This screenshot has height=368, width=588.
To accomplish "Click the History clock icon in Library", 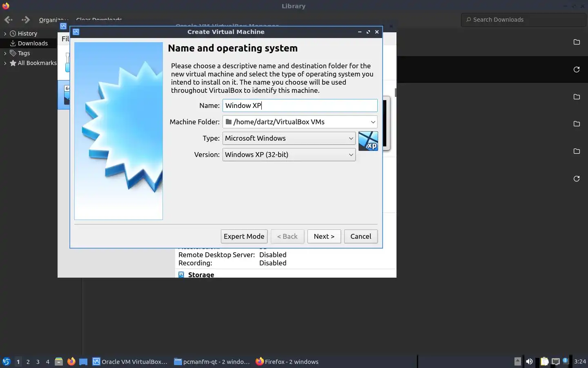I will (13, 34).
